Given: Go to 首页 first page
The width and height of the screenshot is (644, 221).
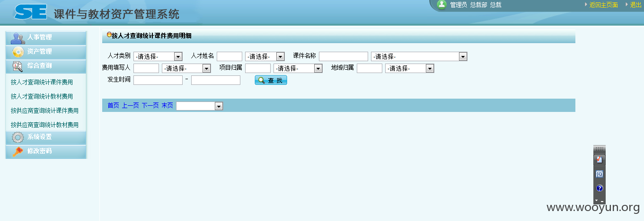Looking at the screenshot, I should click(x=113, y=105).
